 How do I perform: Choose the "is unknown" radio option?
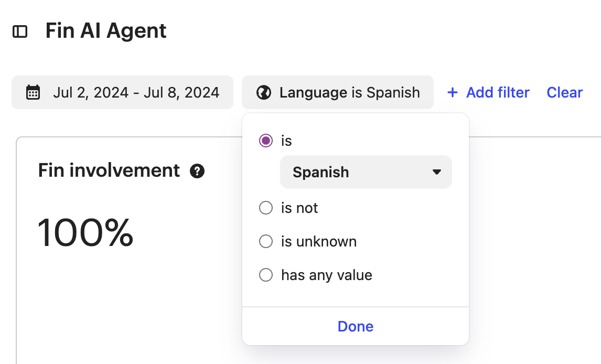(265, 241)
